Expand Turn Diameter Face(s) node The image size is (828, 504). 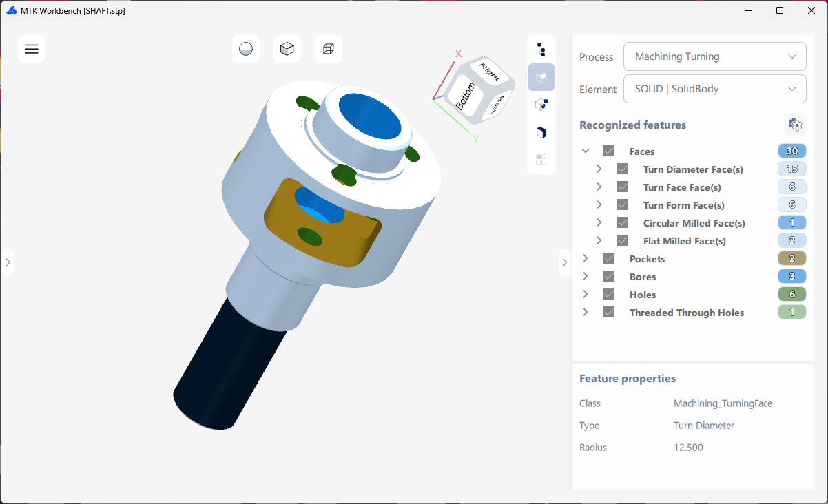coord(599,169)
